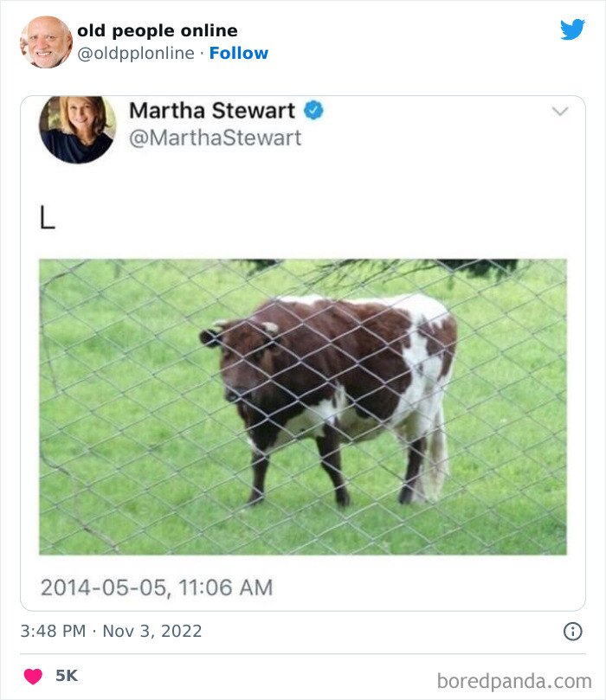Open the "old people online" display name
The width and height of the screenshot is (606, 700).
tap(157, 31)
